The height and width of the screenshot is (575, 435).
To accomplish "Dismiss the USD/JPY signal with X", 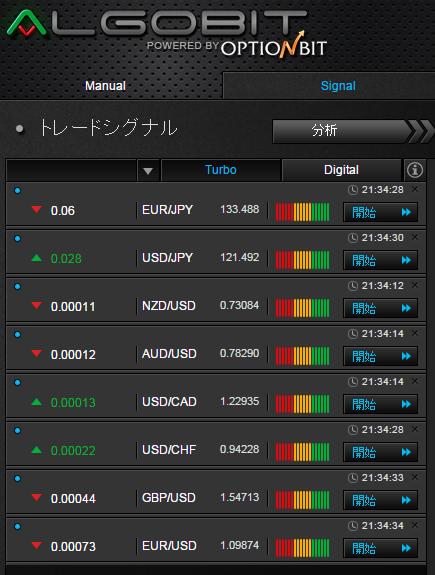I will 415,237.
